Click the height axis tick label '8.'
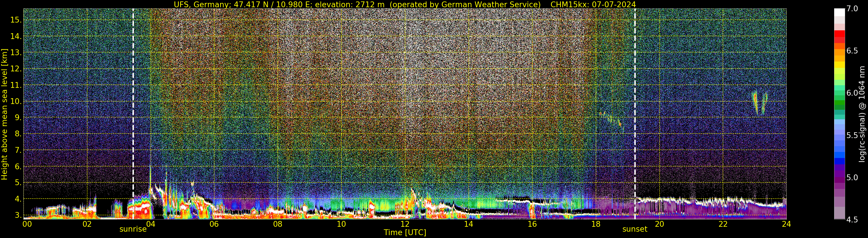The height and width of the screenshot is (238, 868). click(18, 134)
